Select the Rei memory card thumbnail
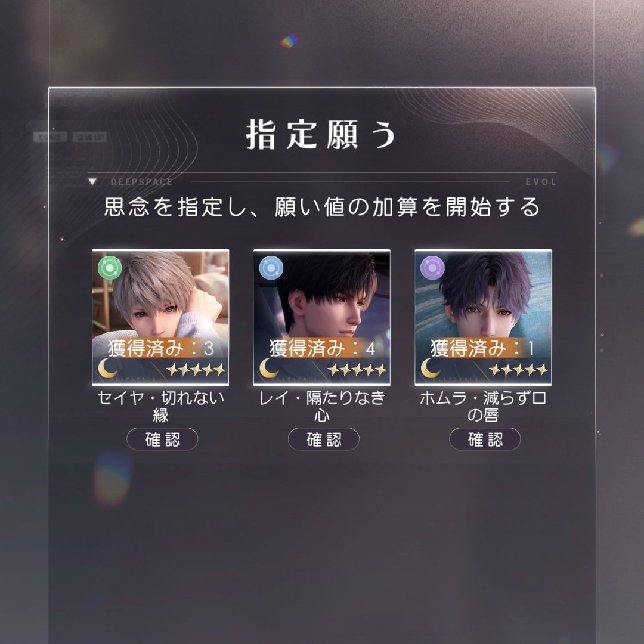The image size is (644, 644). (322, 317)
